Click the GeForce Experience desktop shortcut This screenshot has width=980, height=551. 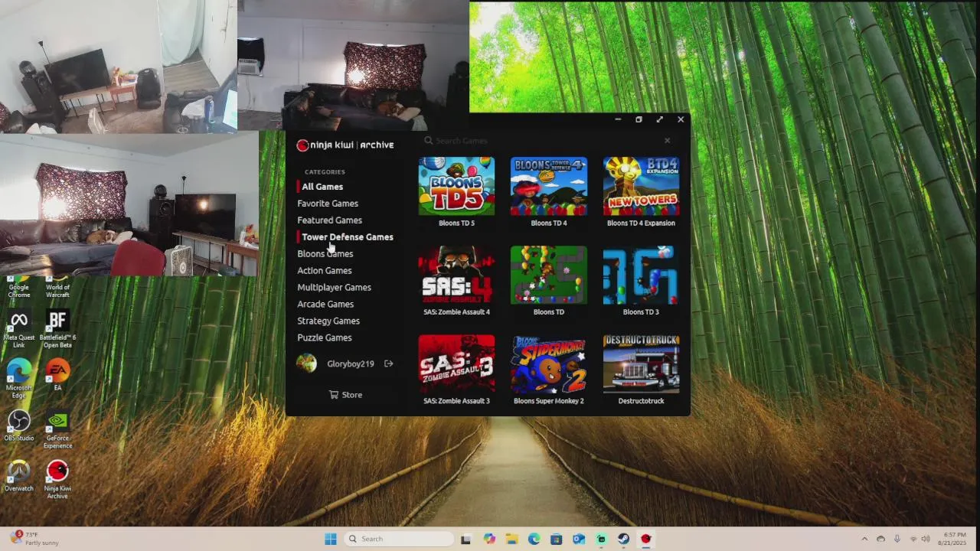pyautogui.click(x=57, y=429)
